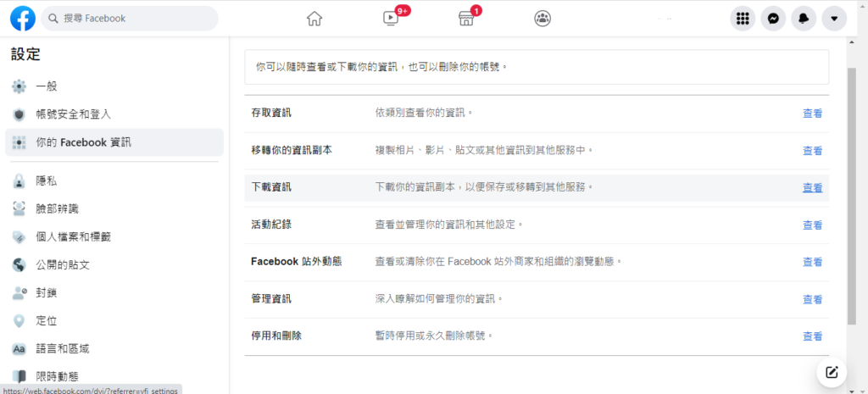Click 查看 link for 存取資訊
The image size is (868, 394).
point(812,114)
